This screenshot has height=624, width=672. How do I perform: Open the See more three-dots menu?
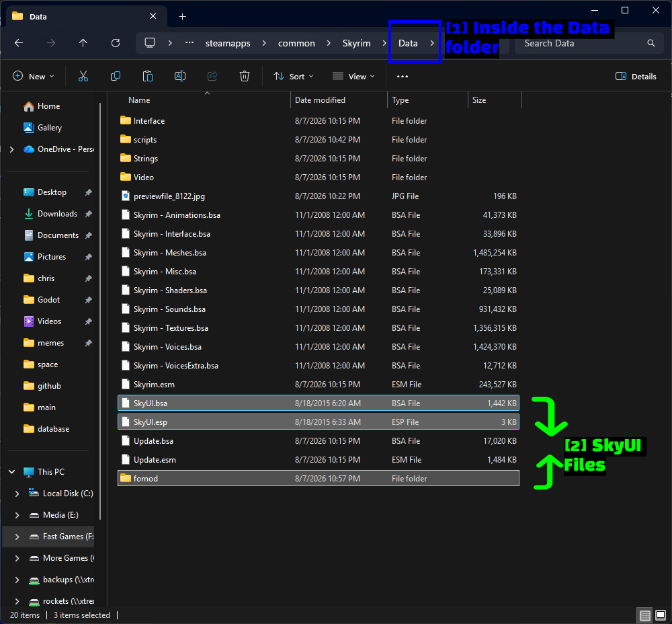(403, 77)
